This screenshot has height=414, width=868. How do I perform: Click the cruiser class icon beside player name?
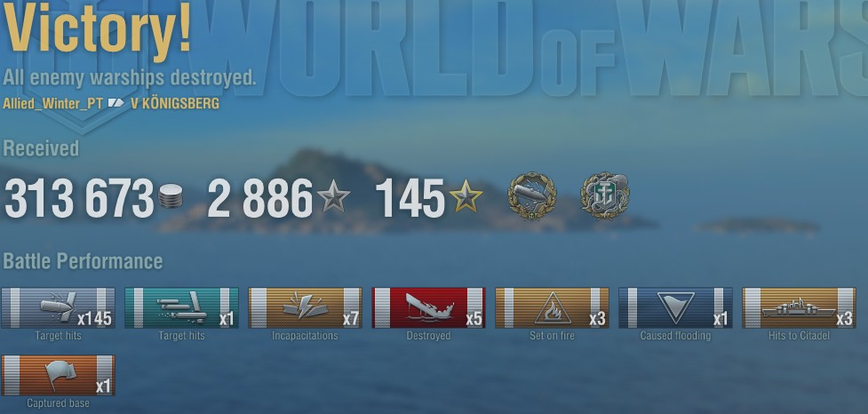116,103
